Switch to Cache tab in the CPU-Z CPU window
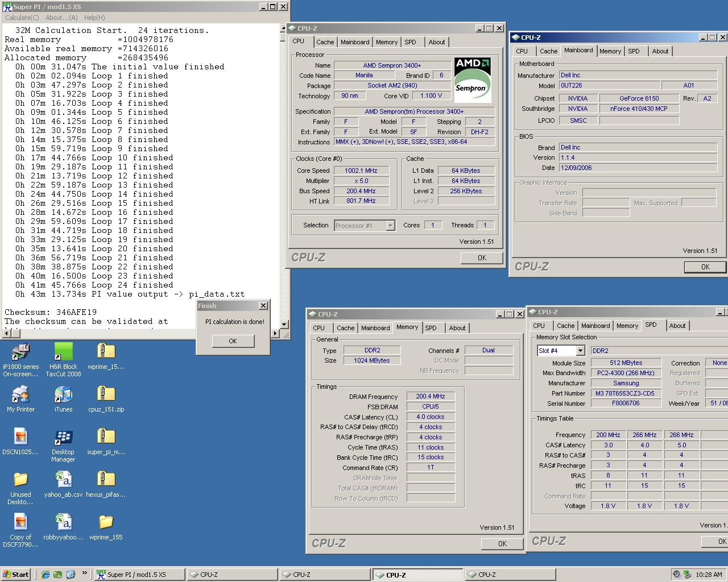 tap(325, 42)
